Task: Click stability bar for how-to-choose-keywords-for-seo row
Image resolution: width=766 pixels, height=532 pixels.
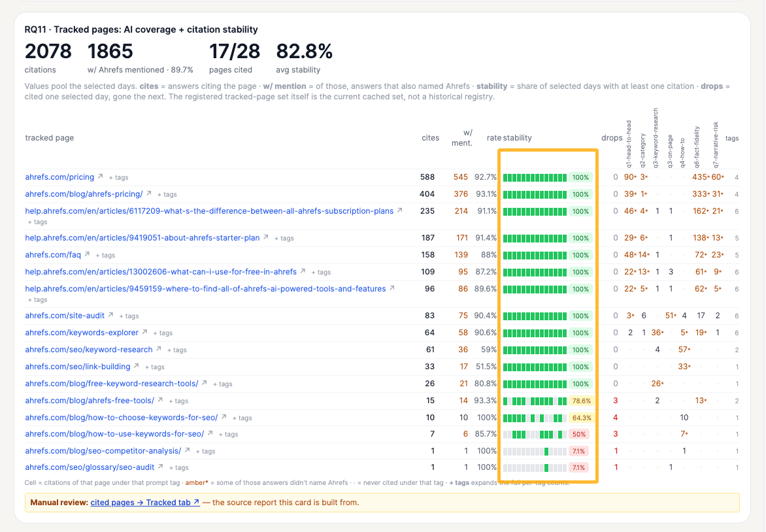Action: (x=535, y=418)
